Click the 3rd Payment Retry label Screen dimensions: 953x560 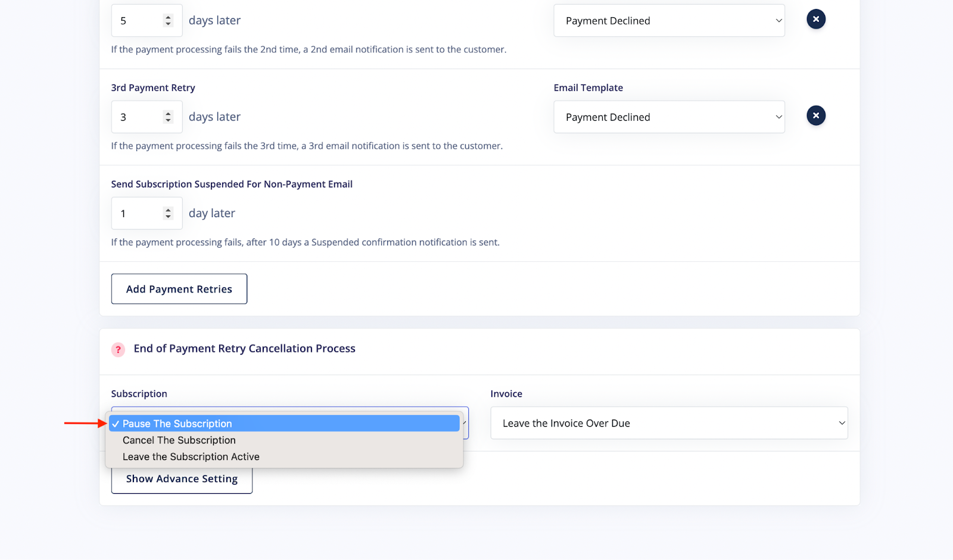[153, 88]
